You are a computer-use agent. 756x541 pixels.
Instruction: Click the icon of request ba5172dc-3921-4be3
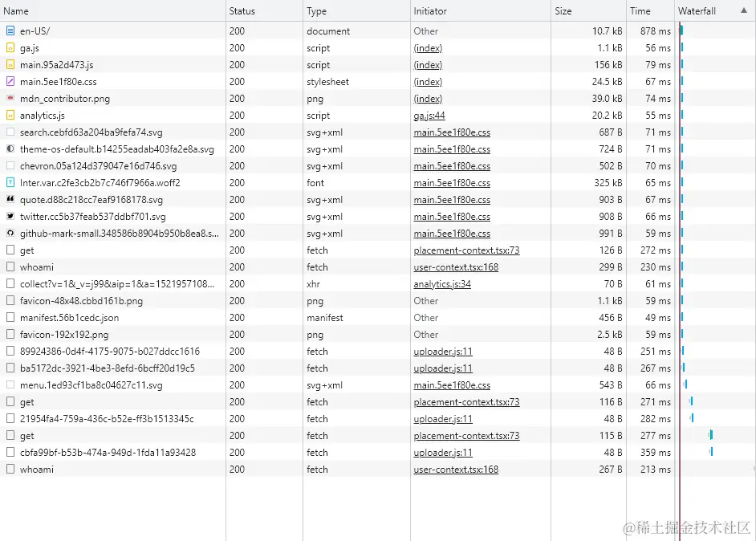[x=10, y=368]
